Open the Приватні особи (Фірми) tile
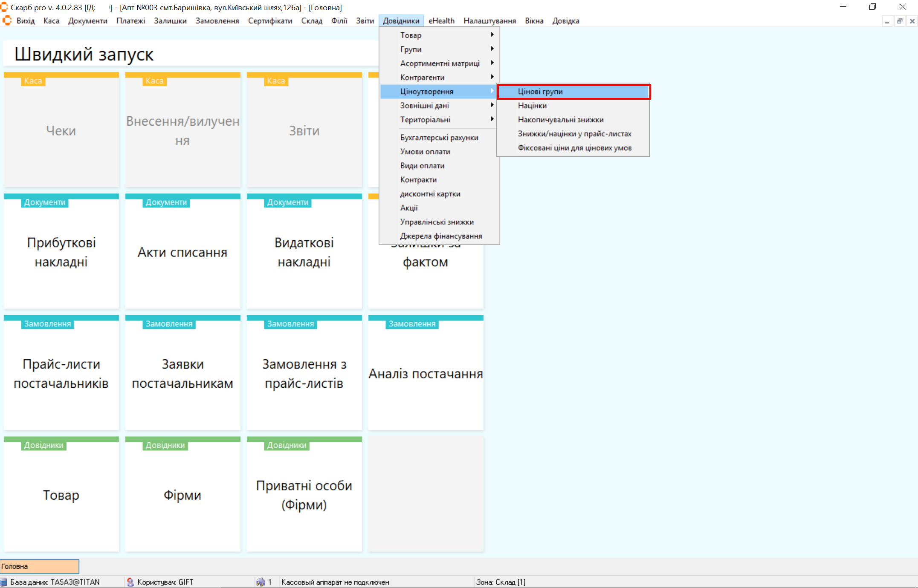 pyautogui.click(x=304, y=495)
